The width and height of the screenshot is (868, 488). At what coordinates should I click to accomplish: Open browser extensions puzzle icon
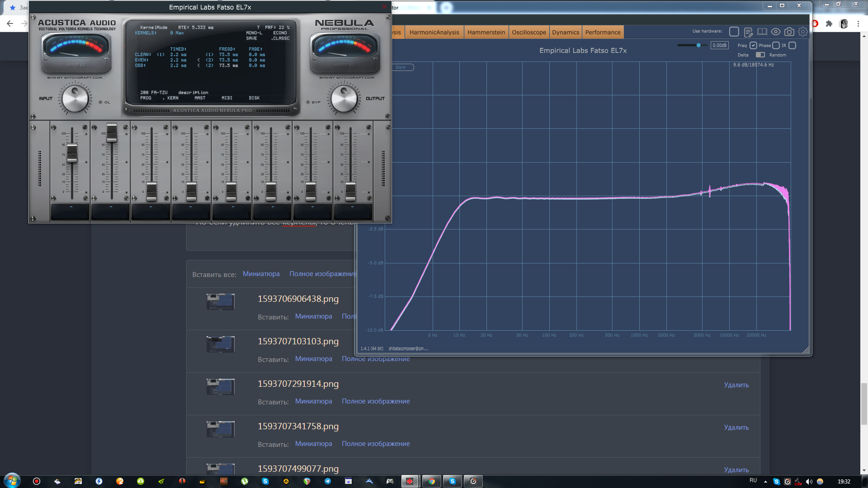pos(829,23)
